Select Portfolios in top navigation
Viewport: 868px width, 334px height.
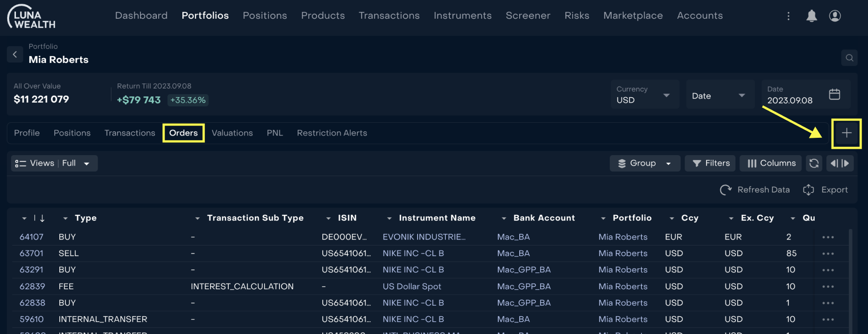205,16
